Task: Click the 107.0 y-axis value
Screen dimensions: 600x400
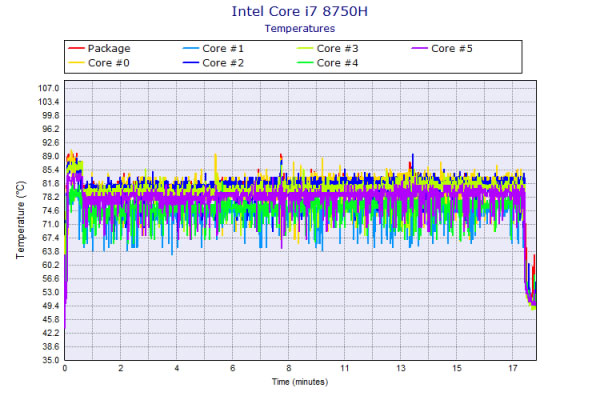Action: tap(49, 88)
